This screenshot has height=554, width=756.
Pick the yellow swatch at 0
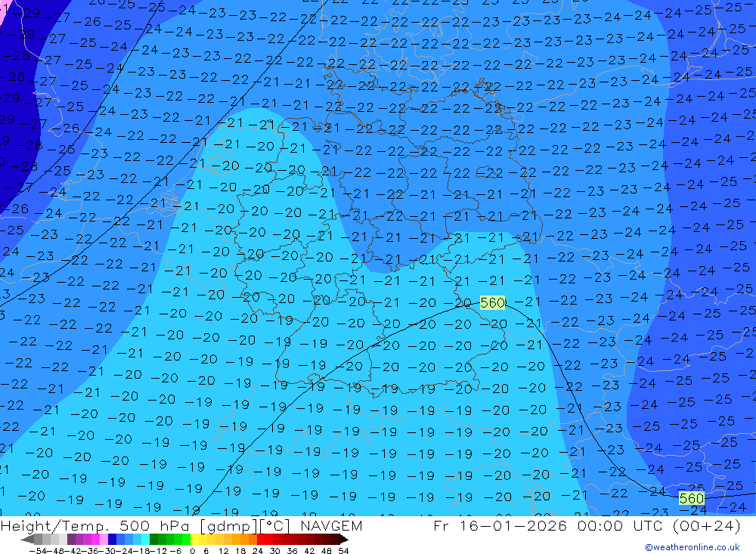[x=194, y=540]
